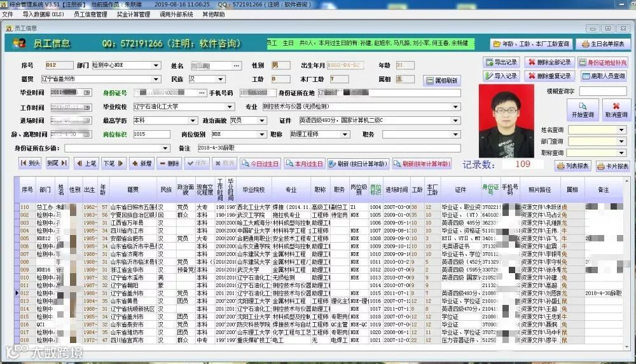Expand the 专业 dropdown
The image size is (636, 364).
(456, 107)
